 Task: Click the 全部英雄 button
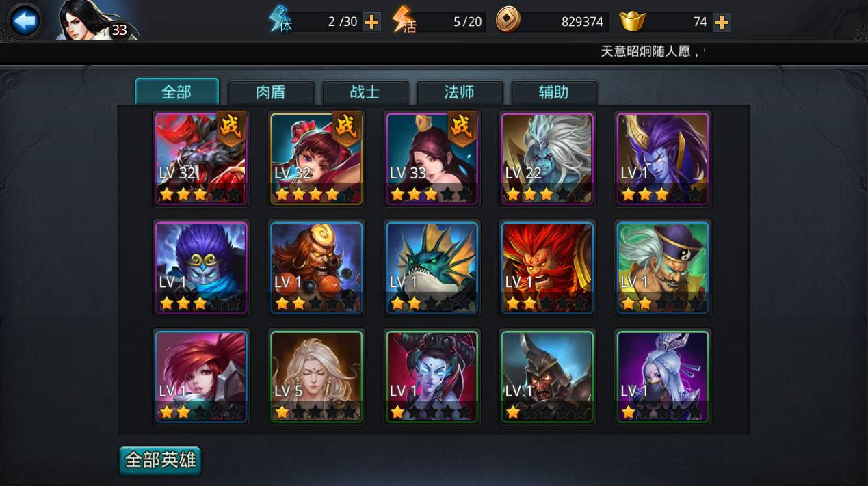pyautogui.click(x=160, y=460)
